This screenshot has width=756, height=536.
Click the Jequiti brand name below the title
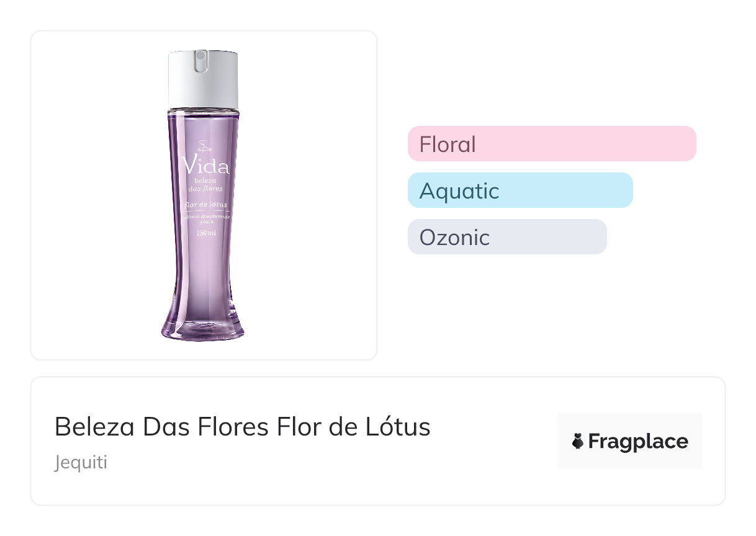pyautogui.click(x=81, y=463)
